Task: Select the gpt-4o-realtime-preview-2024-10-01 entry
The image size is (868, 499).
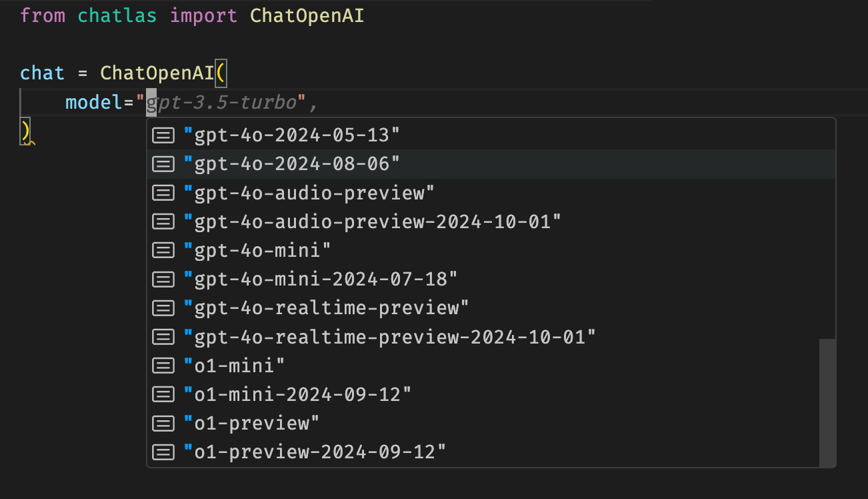Action: (390, 336)
